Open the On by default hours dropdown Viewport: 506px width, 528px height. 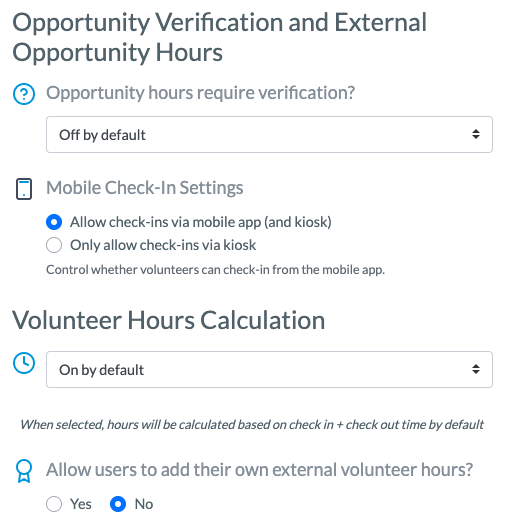(x=269, y=369)
